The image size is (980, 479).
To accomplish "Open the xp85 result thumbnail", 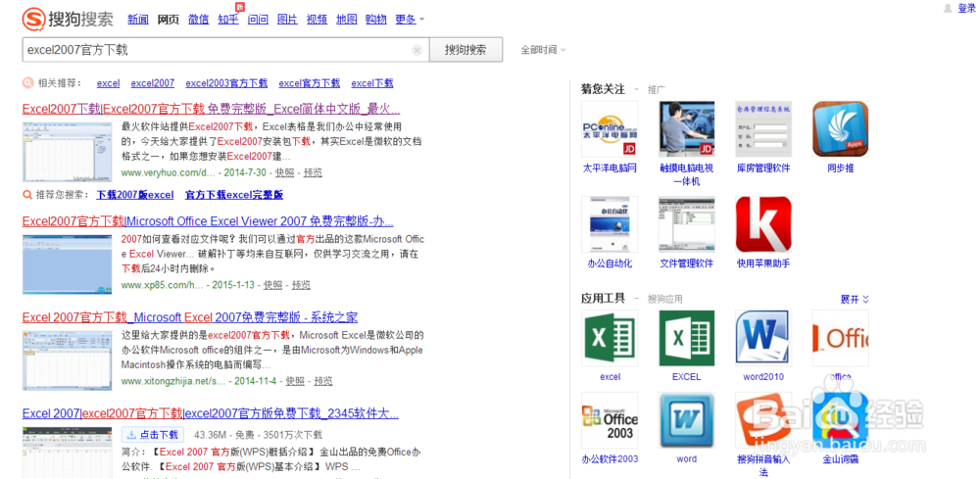I will pyautogui.click(x=68, y=264).
